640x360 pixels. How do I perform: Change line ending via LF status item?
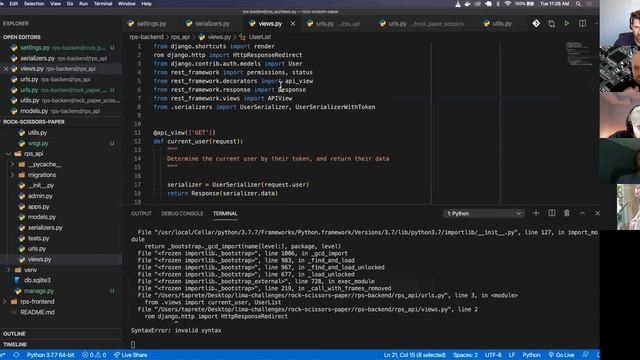[511, 355]
